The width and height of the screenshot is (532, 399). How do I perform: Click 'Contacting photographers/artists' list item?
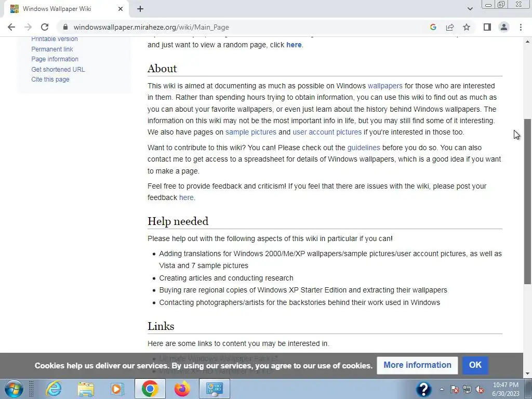pyautogui.click(x=300, y=302)
